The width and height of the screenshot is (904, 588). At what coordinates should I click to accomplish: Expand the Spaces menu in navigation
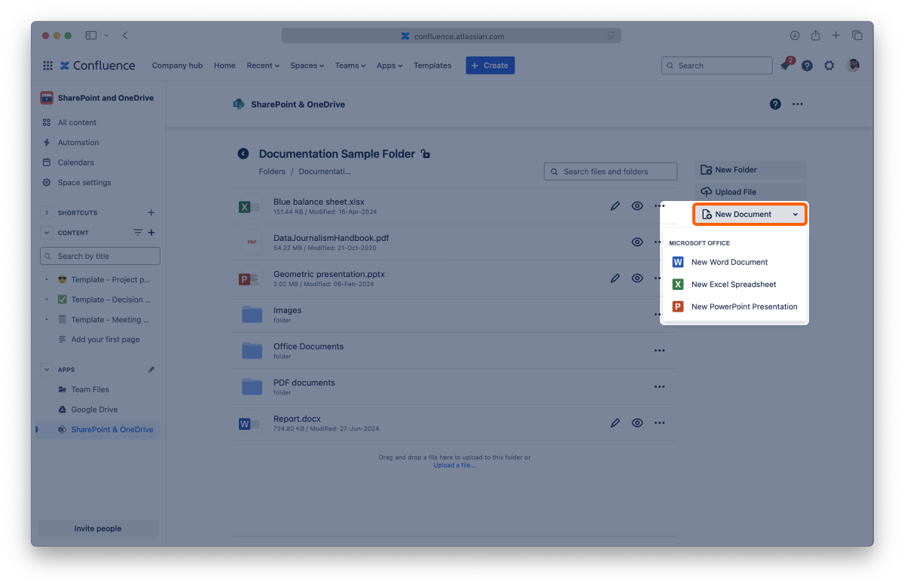(x=307, y=66)
